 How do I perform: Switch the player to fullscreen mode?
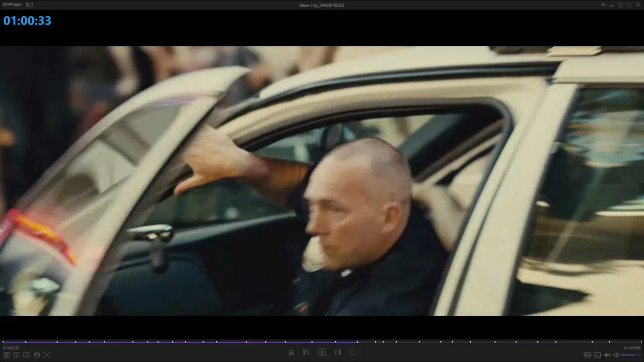[x=629, y=5]
